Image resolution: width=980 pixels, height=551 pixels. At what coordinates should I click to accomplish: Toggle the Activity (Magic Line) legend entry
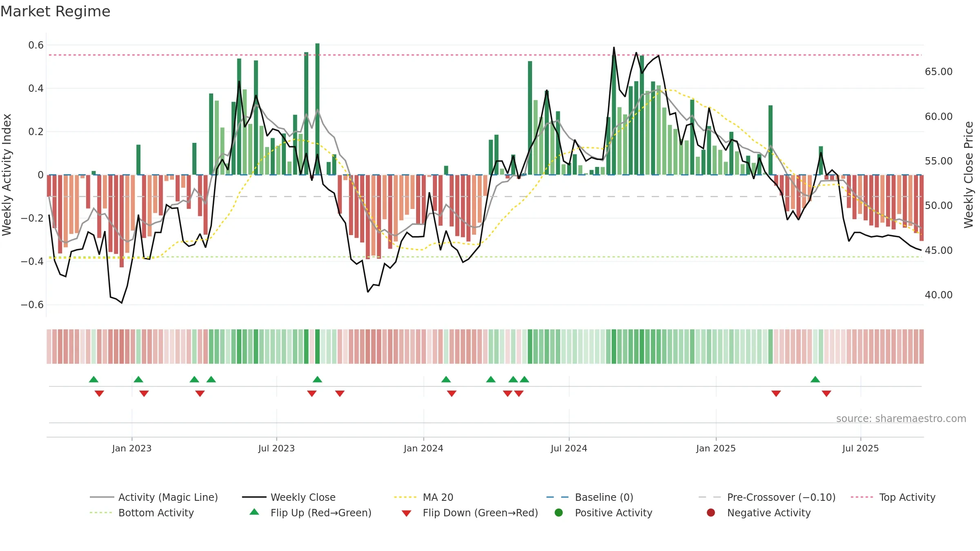(x=154, y=497)
